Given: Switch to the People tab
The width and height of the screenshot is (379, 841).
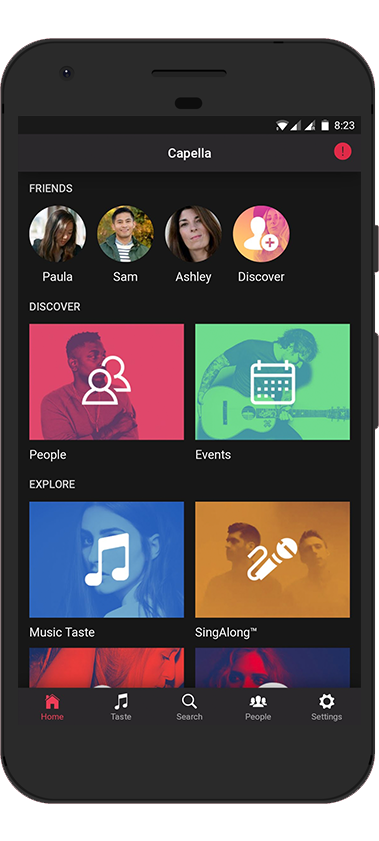Looking at the screenshot, I should (258, 707).
